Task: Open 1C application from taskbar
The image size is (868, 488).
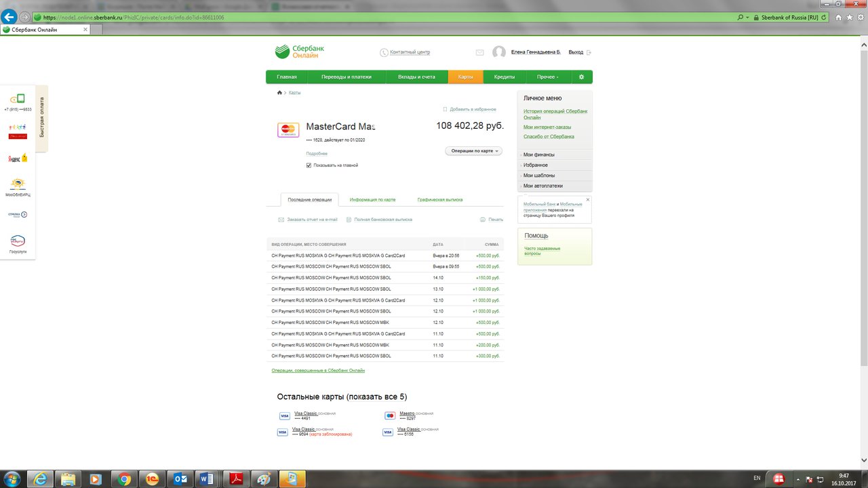Action: [151, 479]
